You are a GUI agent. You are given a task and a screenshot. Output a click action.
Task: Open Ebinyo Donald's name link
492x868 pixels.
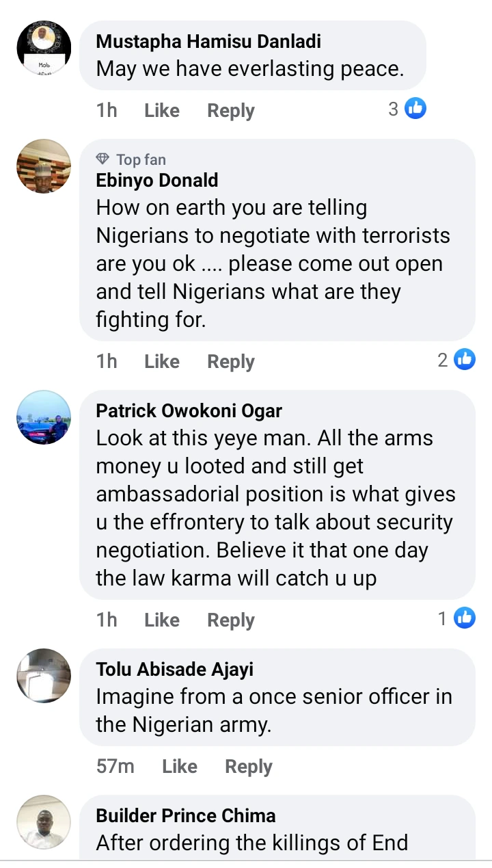click(157, 181)
